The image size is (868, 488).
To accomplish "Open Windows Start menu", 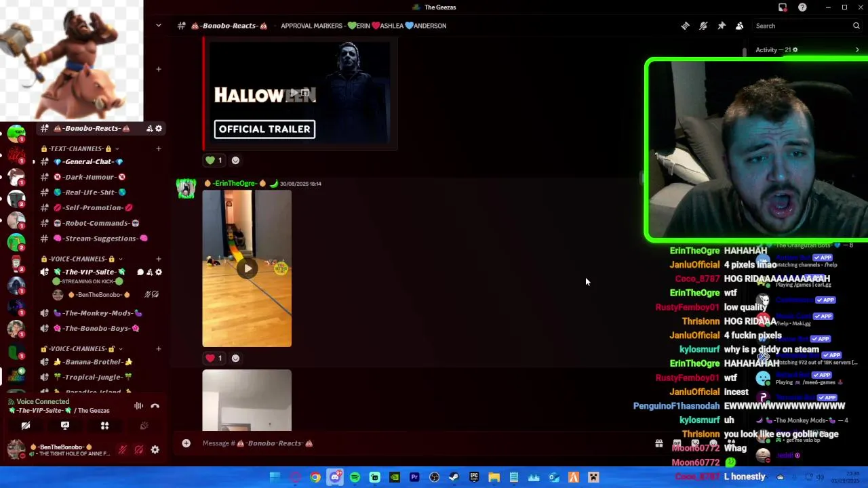I will click(x=275, y=477).
